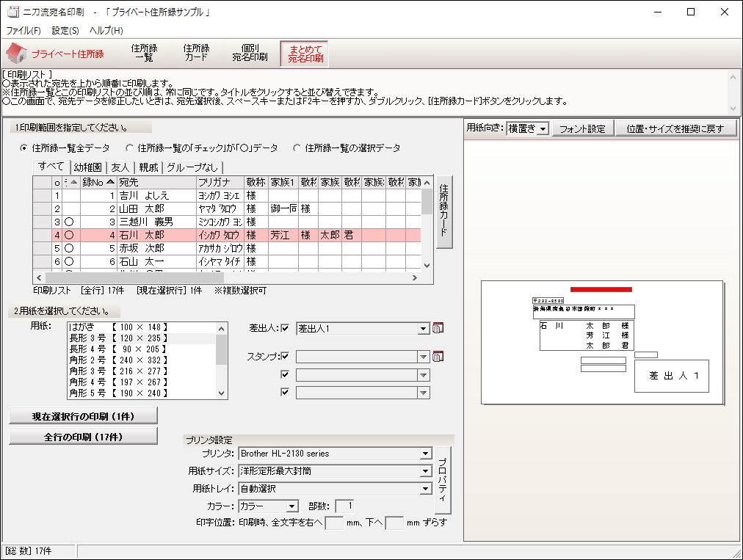Select the 吉川 よしえ address row
The height and width of the screenshot is (560, 743).
(x=227, y=196)
